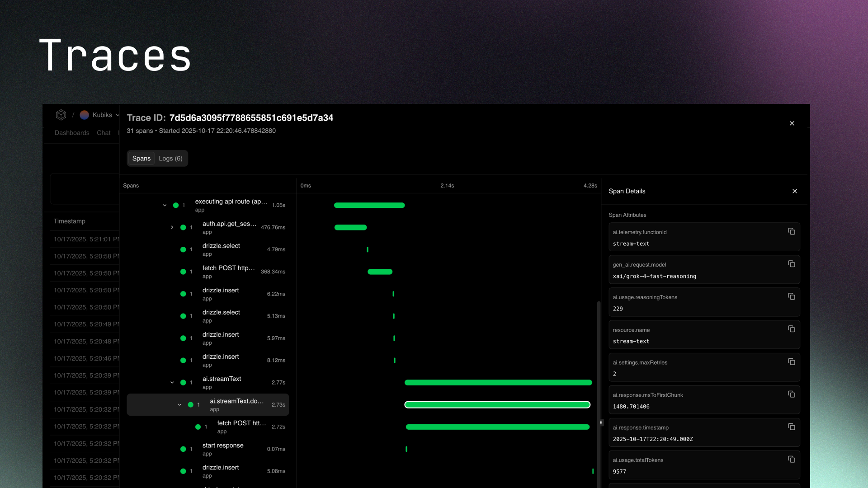Select the ai.streamText.doStream timeline bar

coord(497,405)
